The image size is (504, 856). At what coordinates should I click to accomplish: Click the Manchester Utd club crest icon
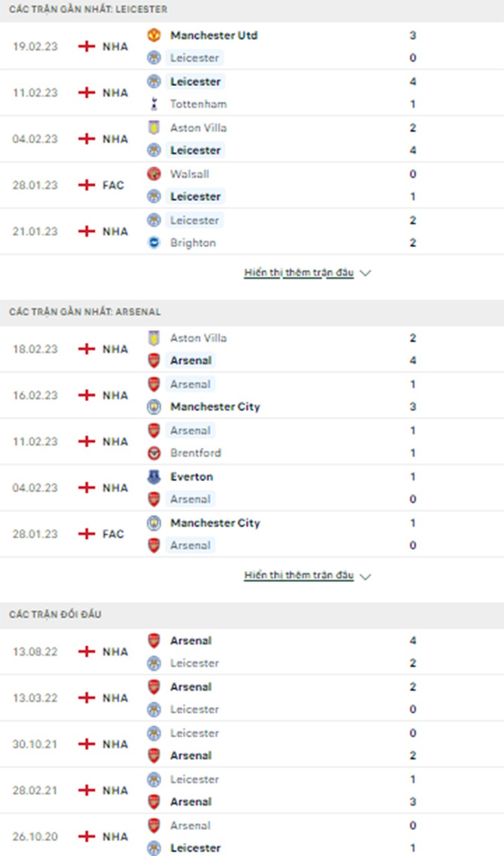coord(154,36)
